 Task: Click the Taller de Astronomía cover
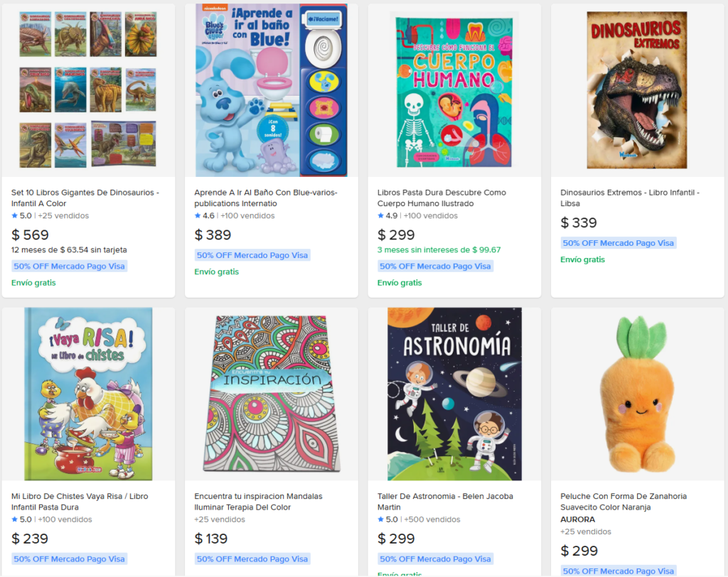454,394
